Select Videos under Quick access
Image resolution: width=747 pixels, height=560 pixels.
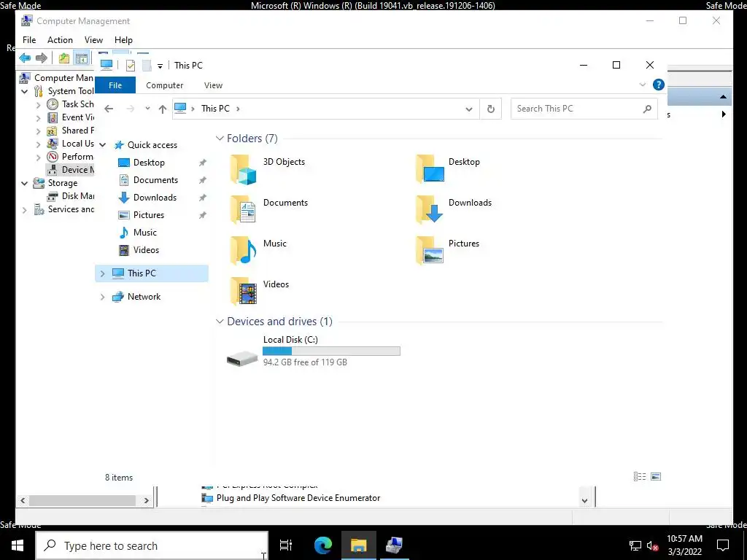(146, 250)
